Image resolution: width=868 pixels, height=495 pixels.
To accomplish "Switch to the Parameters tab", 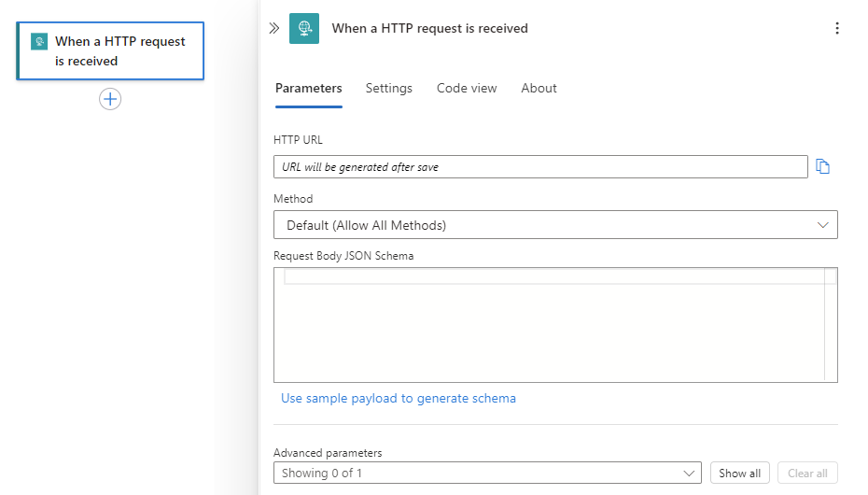I will (308, 88).
